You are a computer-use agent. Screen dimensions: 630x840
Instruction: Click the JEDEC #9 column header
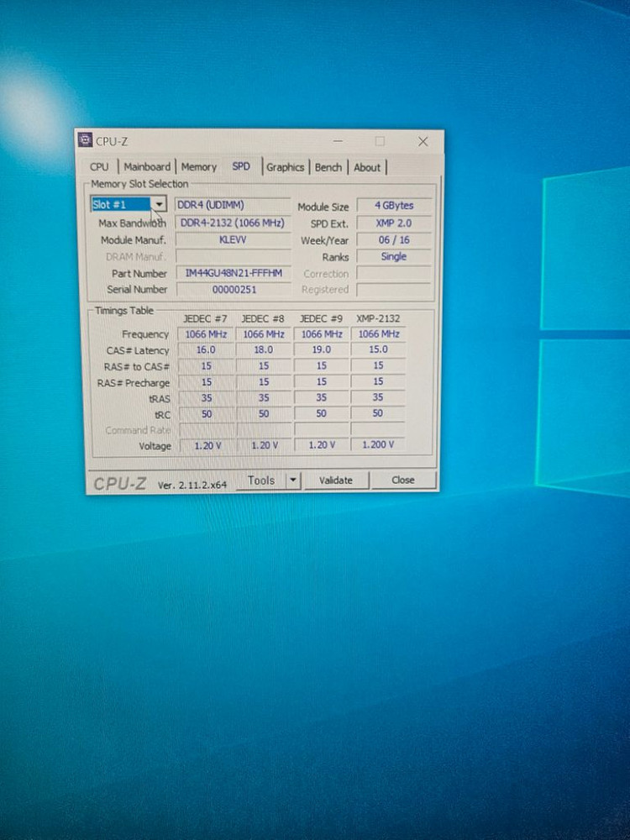coord(321,318)
